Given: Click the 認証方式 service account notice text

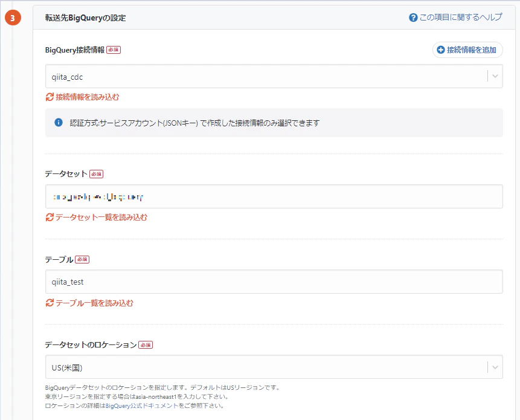Looking at the screenshot, I should click(194, 123).
